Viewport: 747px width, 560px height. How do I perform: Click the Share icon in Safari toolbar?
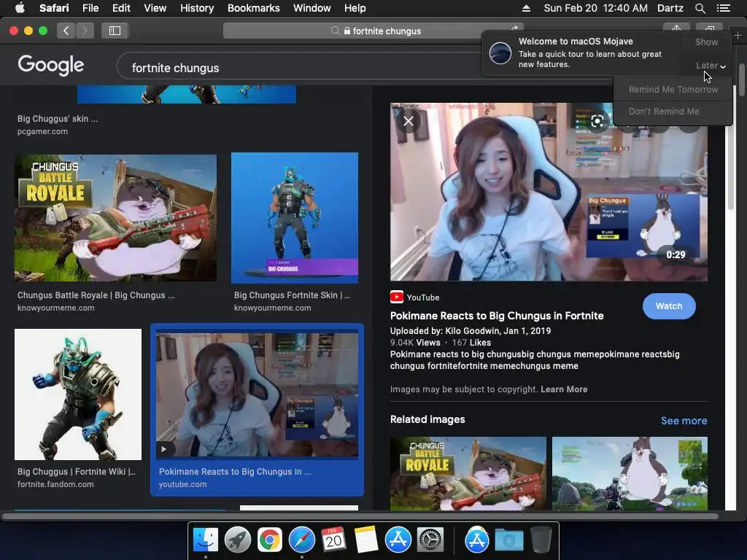point(676,28)
